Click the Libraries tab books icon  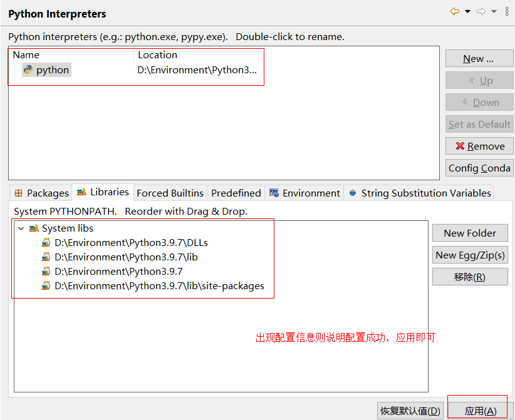[81, 192]
